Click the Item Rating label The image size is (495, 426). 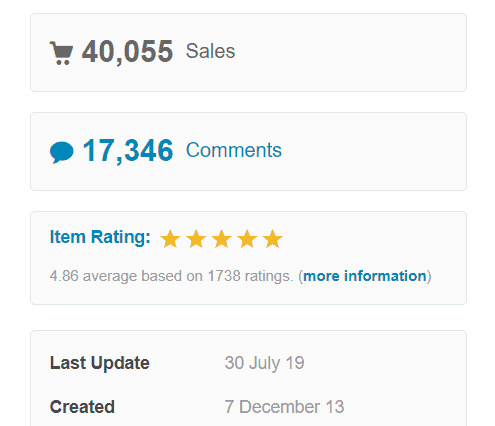click(x=100, y=237)
